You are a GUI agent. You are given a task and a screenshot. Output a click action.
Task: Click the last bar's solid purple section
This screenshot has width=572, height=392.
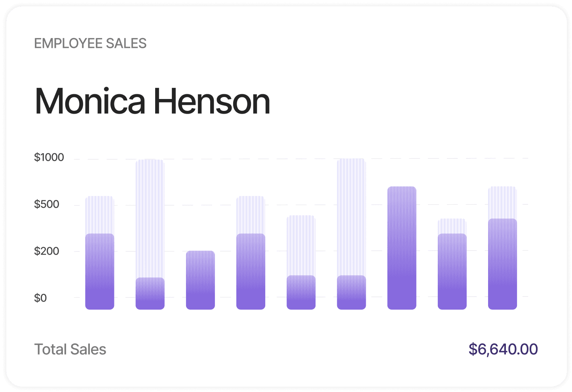point(502,264)
